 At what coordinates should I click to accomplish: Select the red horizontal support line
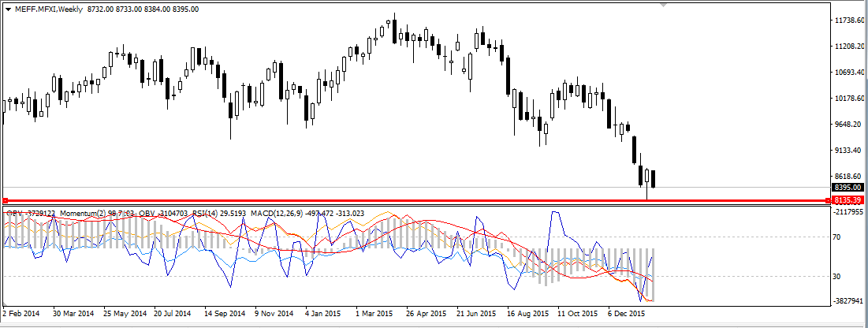(x=394, y=201)
